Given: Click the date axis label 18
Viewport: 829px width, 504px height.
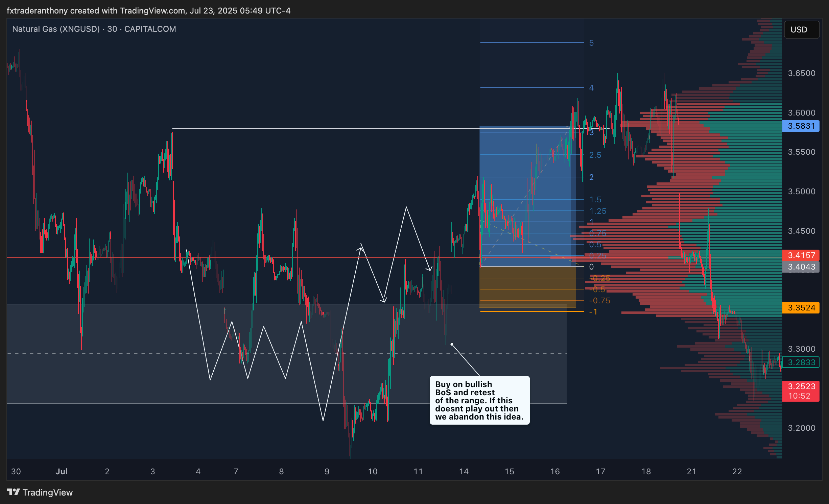Looking at the screenshot, I should (x=646, y=472).
